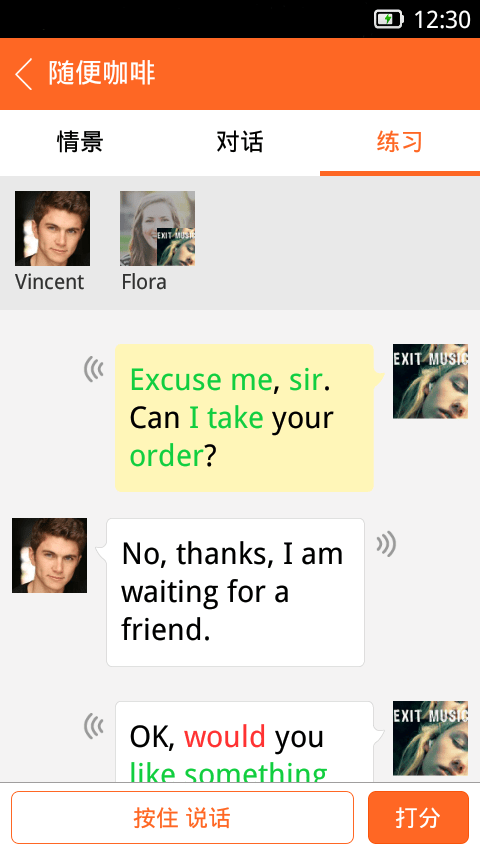Tap the 随便咖啡 title text
Image resolution: width=480 pixels, height=854 pixels.
pos(102,73)
